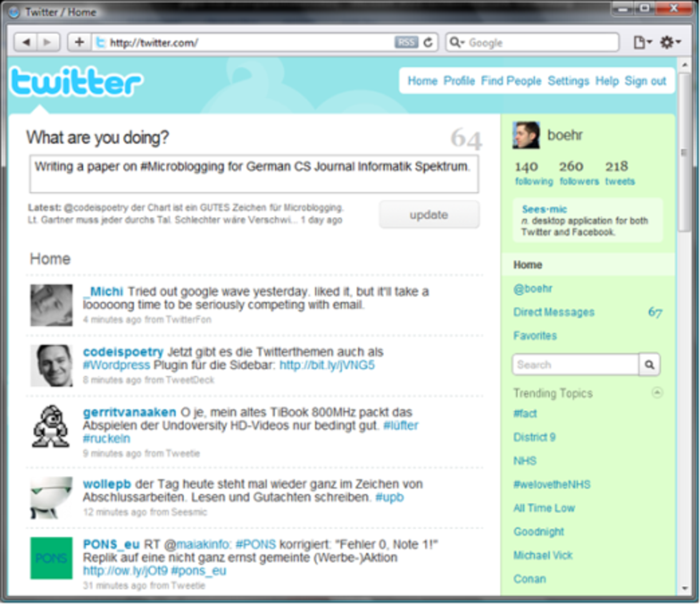Open trending topic #welovetheNHS
The width and height of the screenshot is (700, 604).
click(x=552, y=485)
